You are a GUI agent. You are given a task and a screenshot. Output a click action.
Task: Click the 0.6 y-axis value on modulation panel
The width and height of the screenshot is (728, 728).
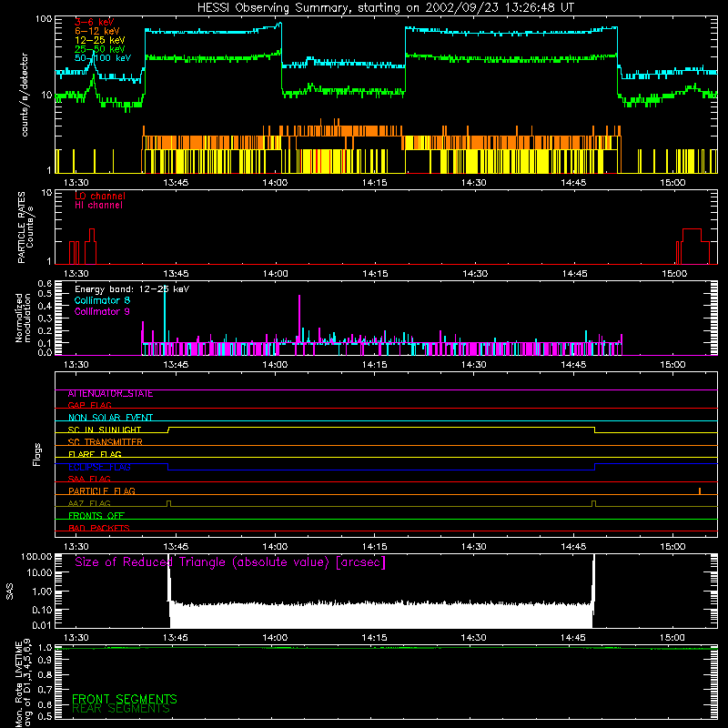click(x=45, y=283)
